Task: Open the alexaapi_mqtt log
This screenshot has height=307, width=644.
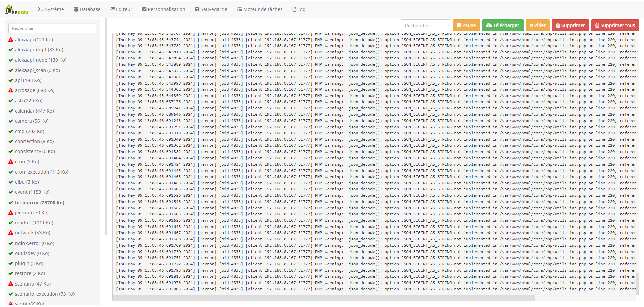Action: click(x=39, y=50)
